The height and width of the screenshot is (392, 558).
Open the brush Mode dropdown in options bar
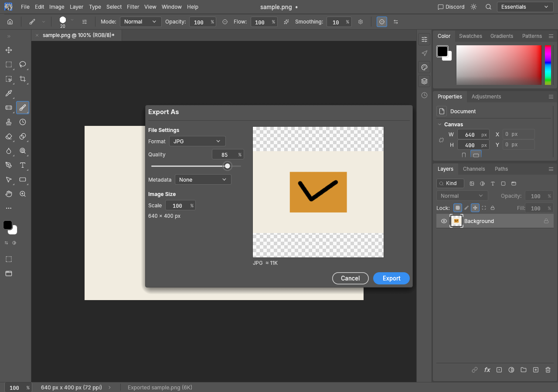coord(141,22)
